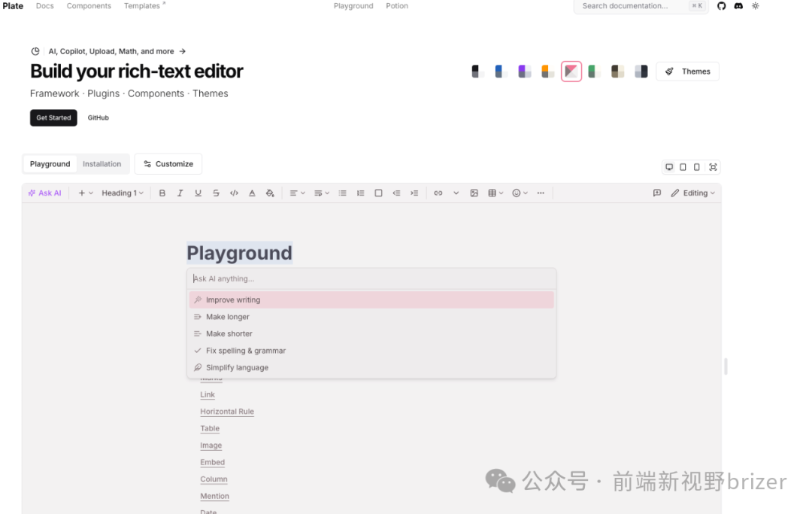812x514 pixels.
Task: Open the GitHub icon in top header
Action: coord(721,6)
